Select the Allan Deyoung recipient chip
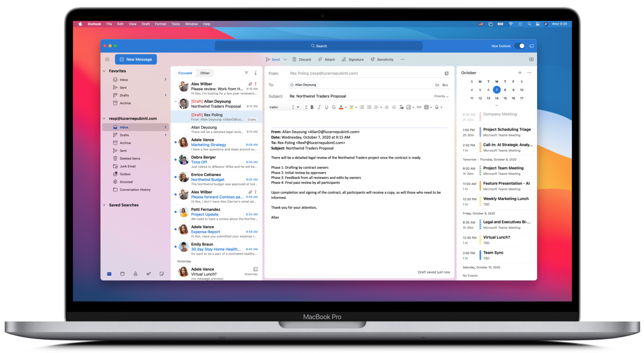Screen dimensions: 644x353 [304, 85]
